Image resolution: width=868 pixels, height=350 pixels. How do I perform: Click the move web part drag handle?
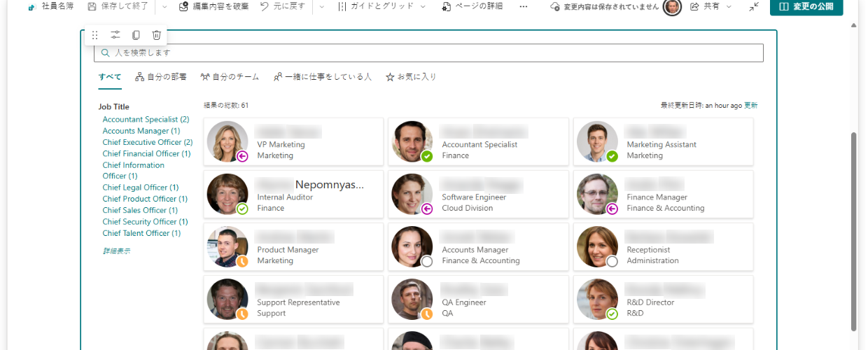point(95,35)
